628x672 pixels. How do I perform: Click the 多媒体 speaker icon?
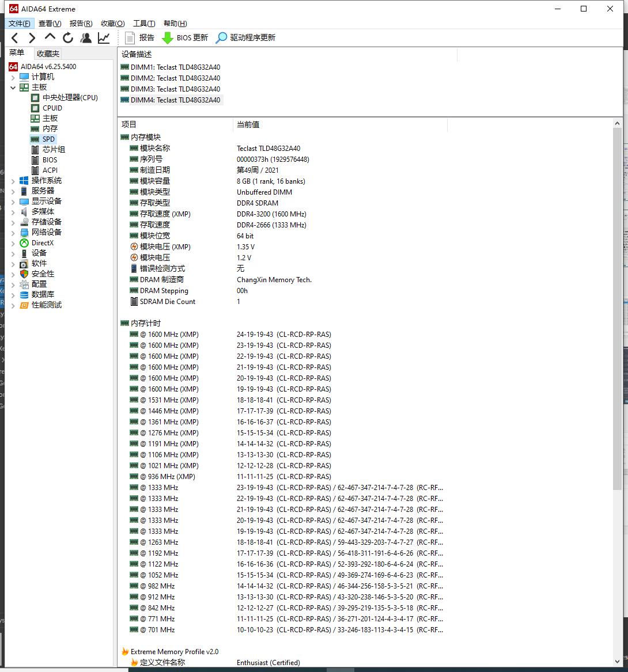pyautogui.click(x=24, y=212)
